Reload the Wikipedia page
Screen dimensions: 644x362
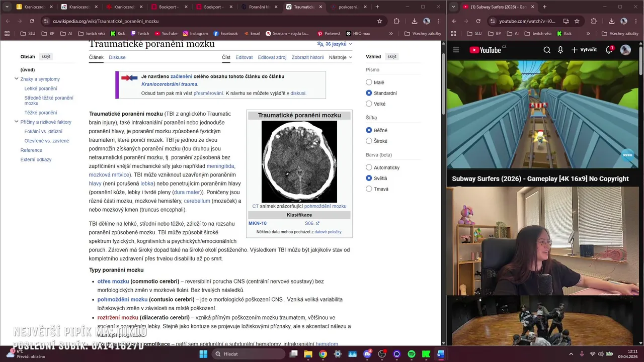[32, 21]
